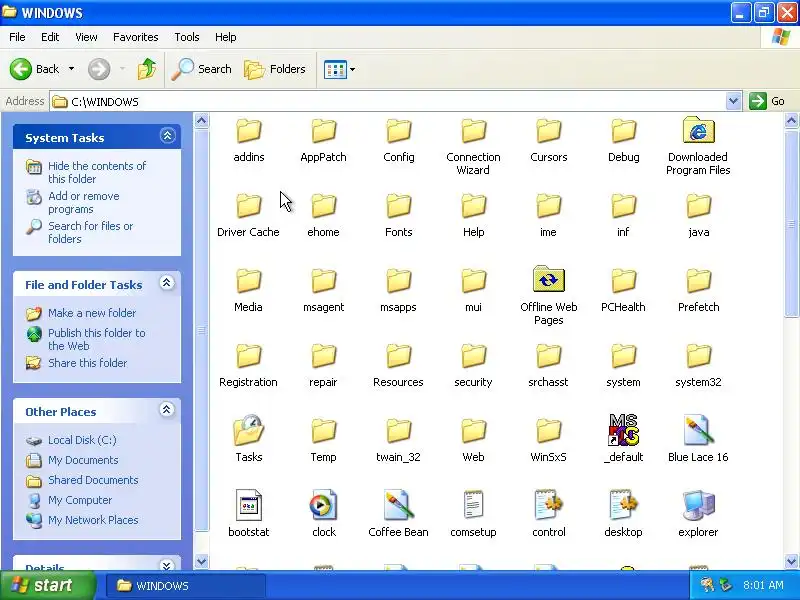Click Share this folder link
The width and height of the screenshot is (800, 600).
(x=87, y=363)
